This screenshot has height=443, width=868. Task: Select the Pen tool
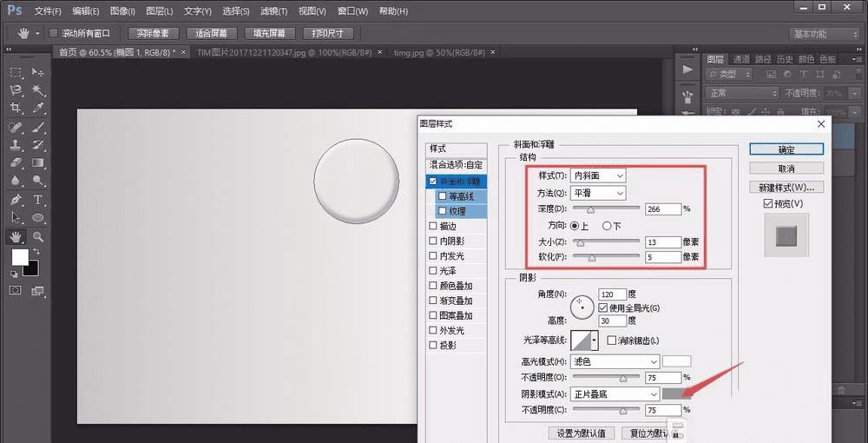point(16,200)
